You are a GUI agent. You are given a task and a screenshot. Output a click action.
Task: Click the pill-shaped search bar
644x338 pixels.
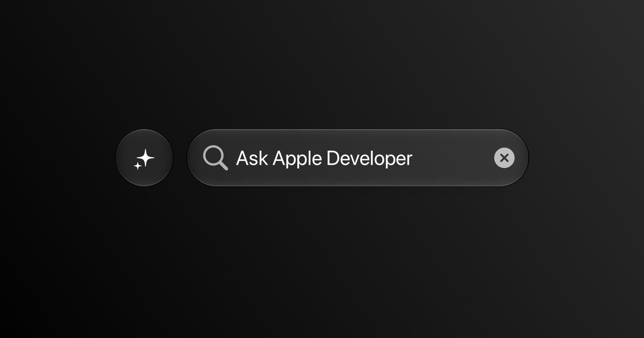(x=358, y=158)
